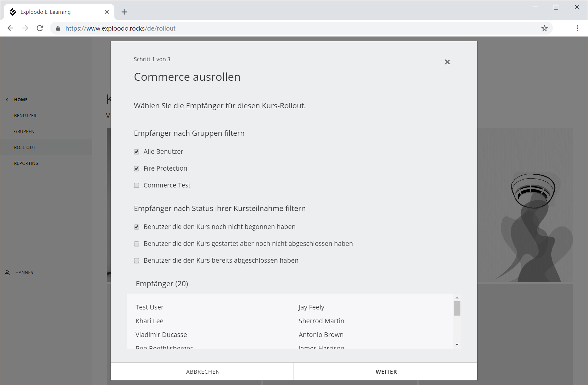This screenshot has width=588, height=385.
Task: Check 'Kurs bereits abgeschlossen haben' option
Action: [x=136, y=261]
